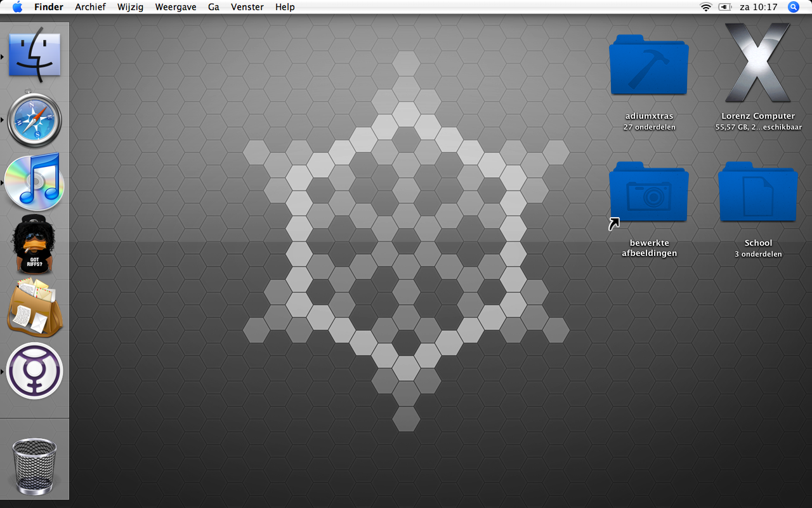Open the Help menu
This screenshot has height=508, width=812.
(x=285, y=7)
